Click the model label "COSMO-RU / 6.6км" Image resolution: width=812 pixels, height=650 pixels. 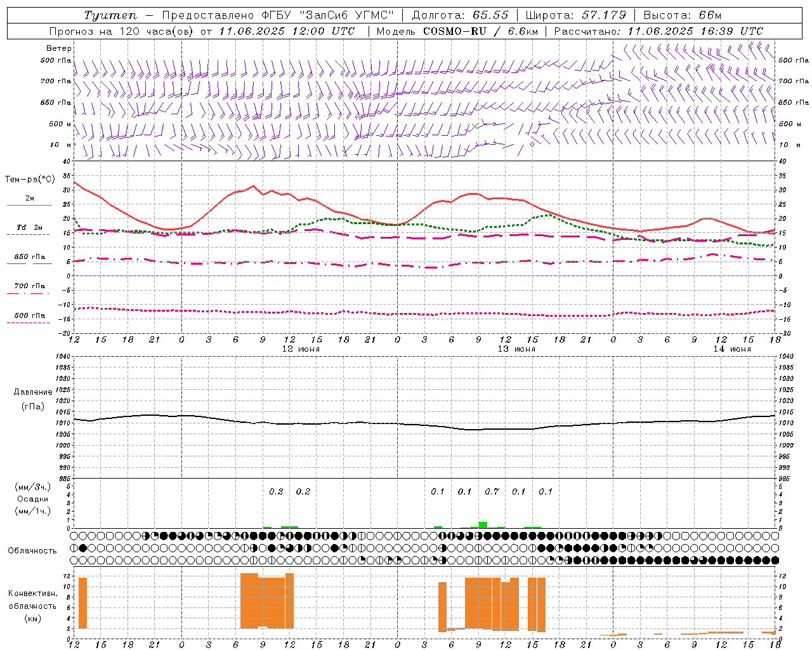[x=481, y=31]
